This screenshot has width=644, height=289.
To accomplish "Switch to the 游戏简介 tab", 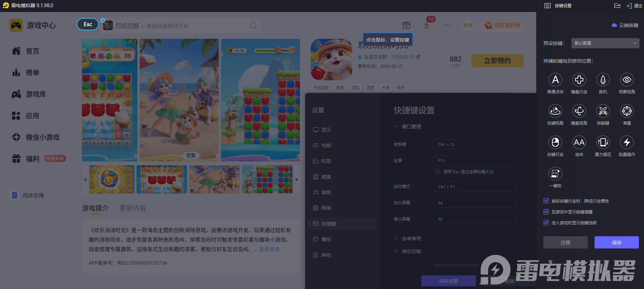I will click(95, 208).
